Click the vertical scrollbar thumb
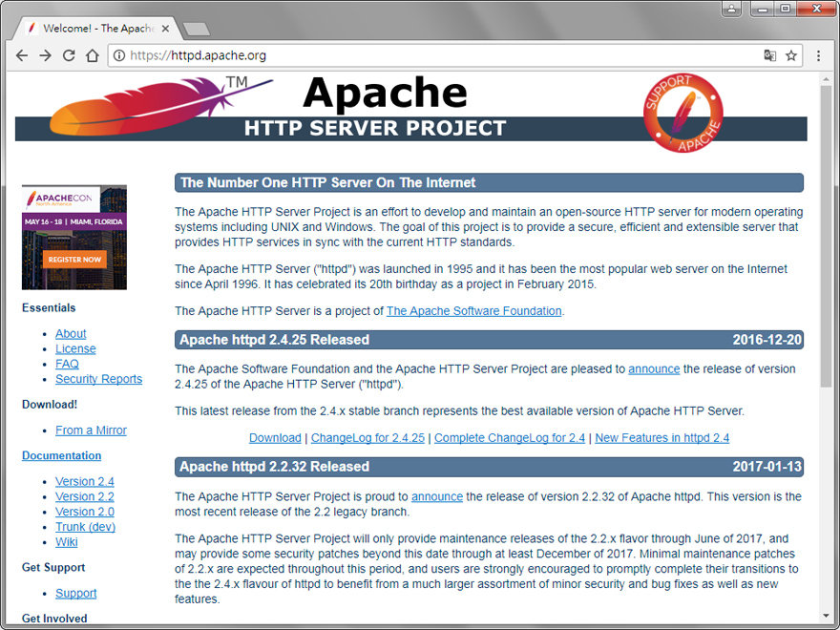Image resolution: width=840 pixels, height=630 pixels. coord(826,236)
